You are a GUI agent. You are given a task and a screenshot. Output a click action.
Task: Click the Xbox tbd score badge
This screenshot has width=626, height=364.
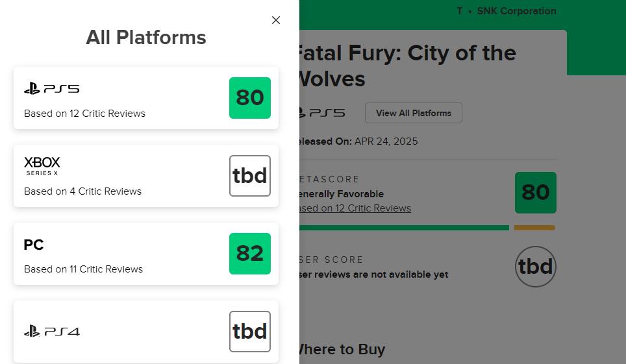click(250, 176)
